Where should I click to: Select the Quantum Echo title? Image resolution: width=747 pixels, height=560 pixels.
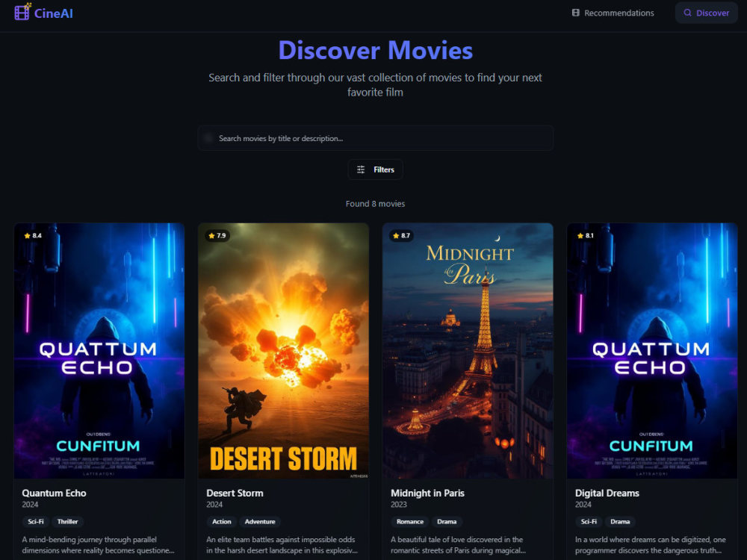(x=54, y=494)
